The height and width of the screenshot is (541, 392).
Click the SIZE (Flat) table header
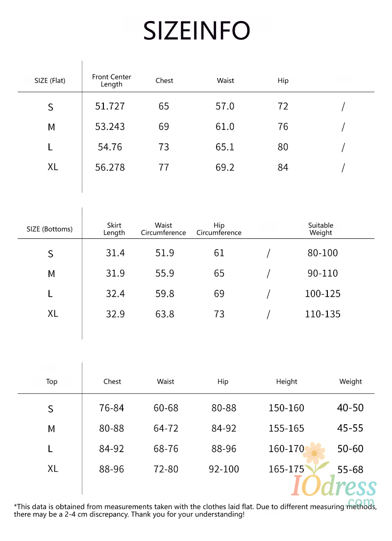tap(50, 80)
